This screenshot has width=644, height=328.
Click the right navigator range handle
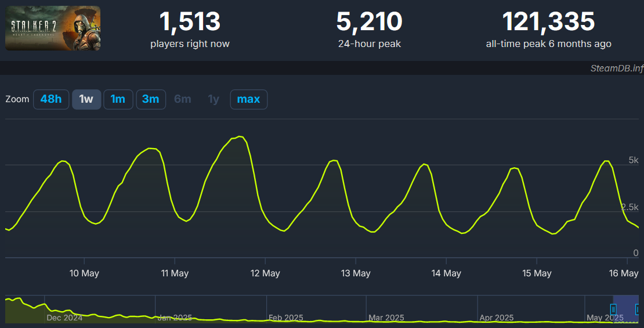point(638,309)
